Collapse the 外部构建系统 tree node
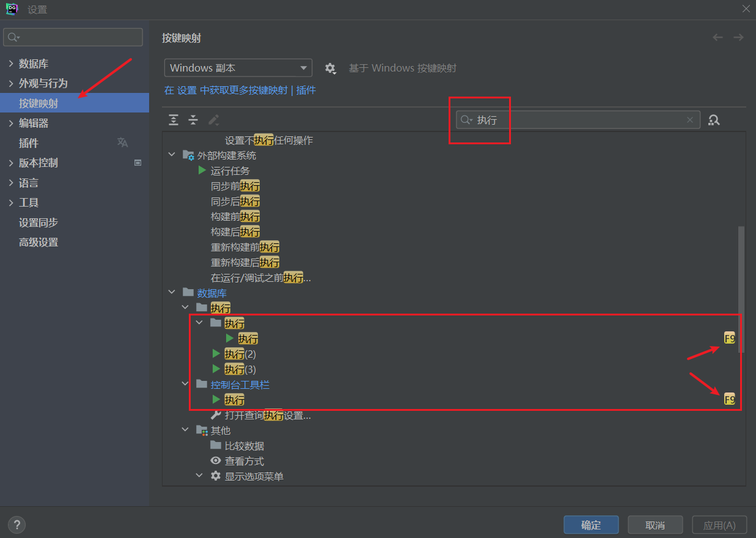This screenshot has width=756, height=538. (172, 156)
